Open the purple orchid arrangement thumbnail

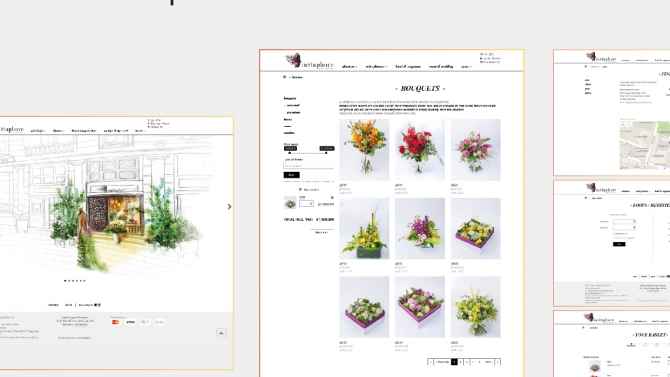click(x=420, y=228)
